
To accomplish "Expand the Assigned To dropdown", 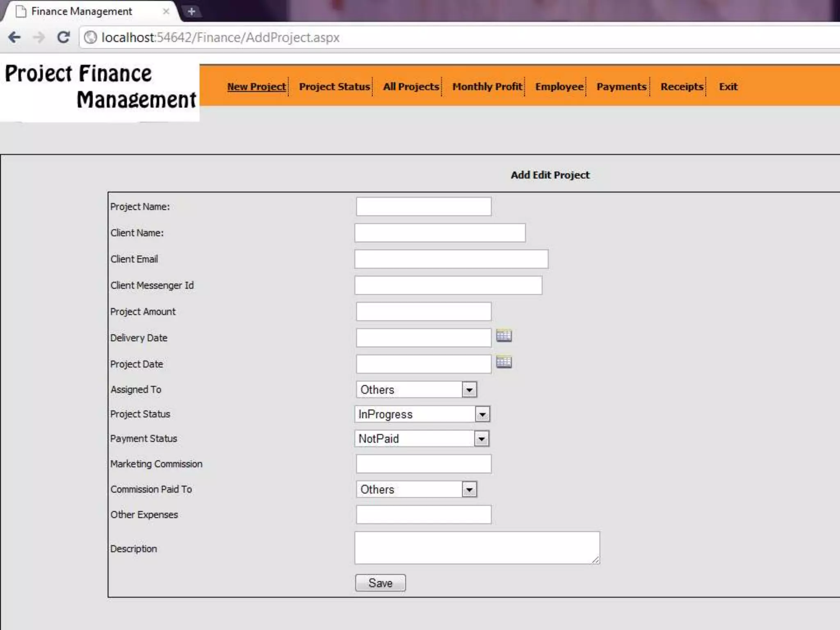I will [469, 390].
